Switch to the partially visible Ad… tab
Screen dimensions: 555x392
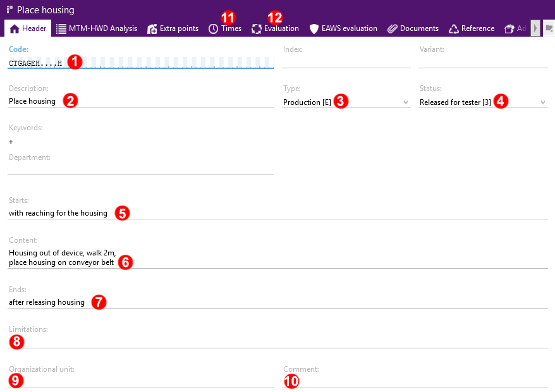pos(515,28)
